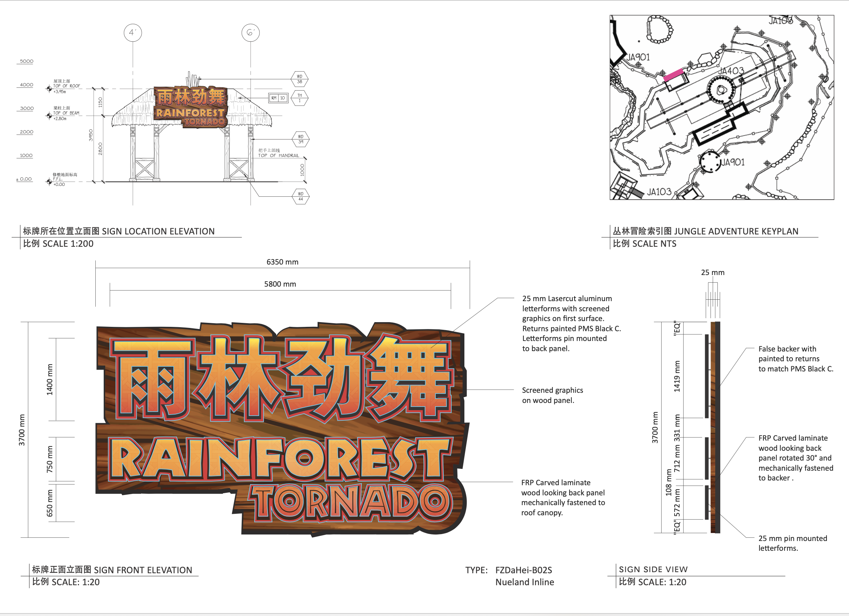
Task: Select the "SIGN FRONT ELEVATION" title
Action: 143,570
